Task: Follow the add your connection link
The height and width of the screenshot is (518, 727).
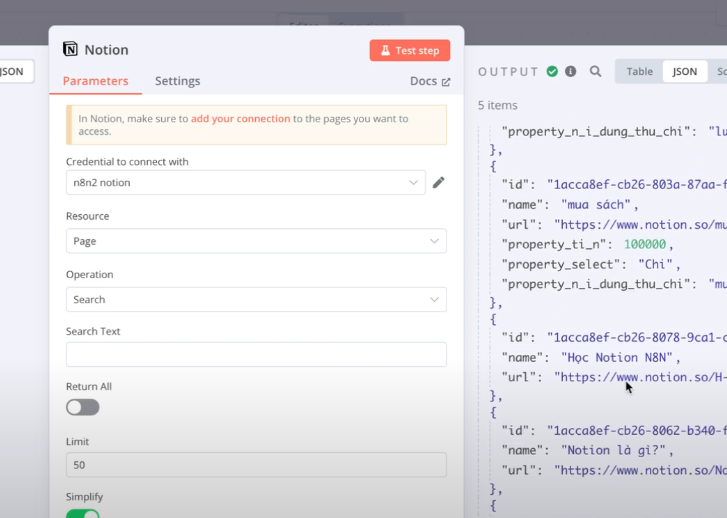Action: [x=241, y=119]
